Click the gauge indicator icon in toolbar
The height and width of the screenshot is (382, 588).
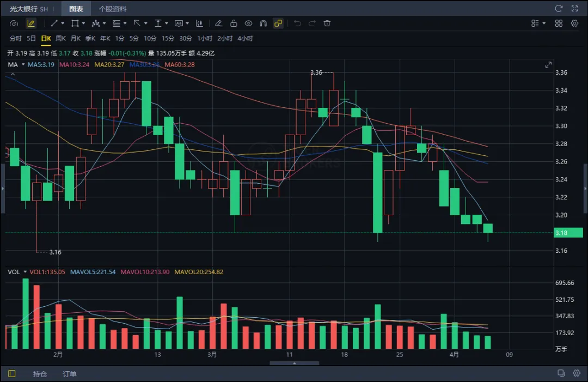coord(14,23)
